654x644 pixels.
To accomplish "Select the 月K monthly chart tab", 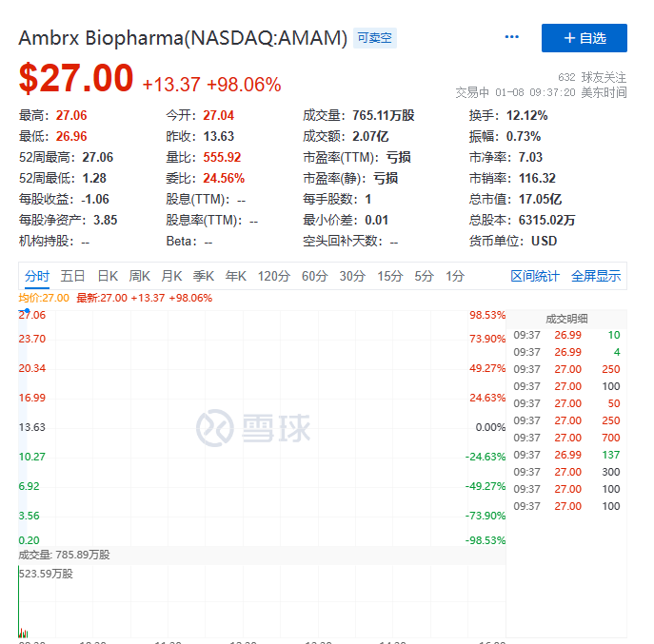I will [x=171, y=276].
